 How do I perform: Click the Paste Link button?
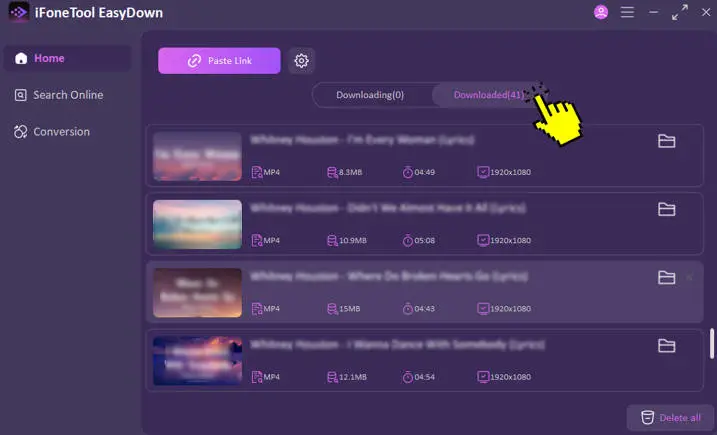coord(219,60)
